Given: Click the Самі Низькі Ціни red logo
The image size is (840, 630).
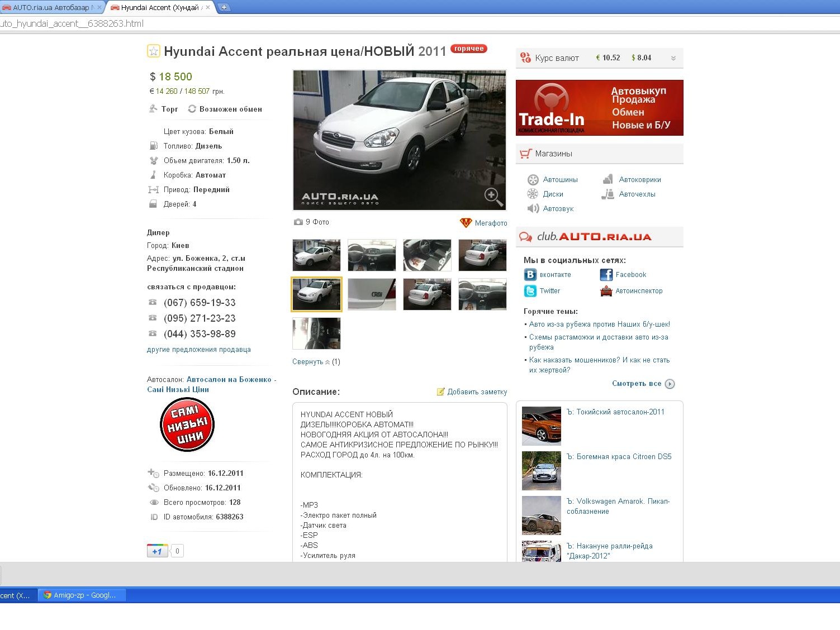Looking at the screenshot, I should pos(187,424).
